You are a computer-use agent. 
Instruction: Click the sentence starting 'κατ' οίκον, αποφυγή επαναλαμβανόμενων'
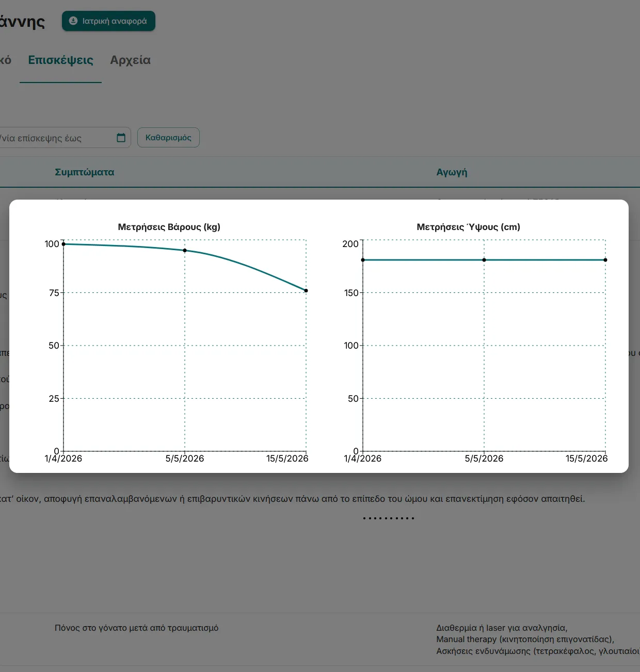pos(293,499)
